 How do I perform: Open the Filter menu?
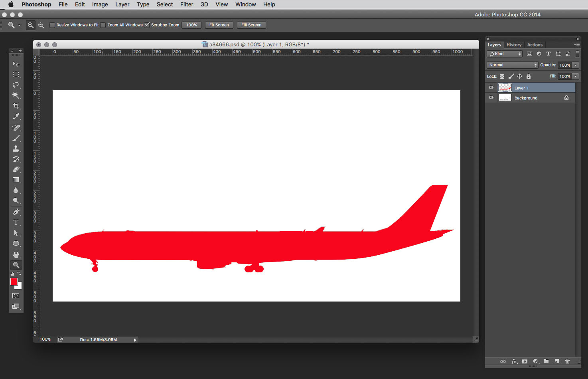click(186, 4)
